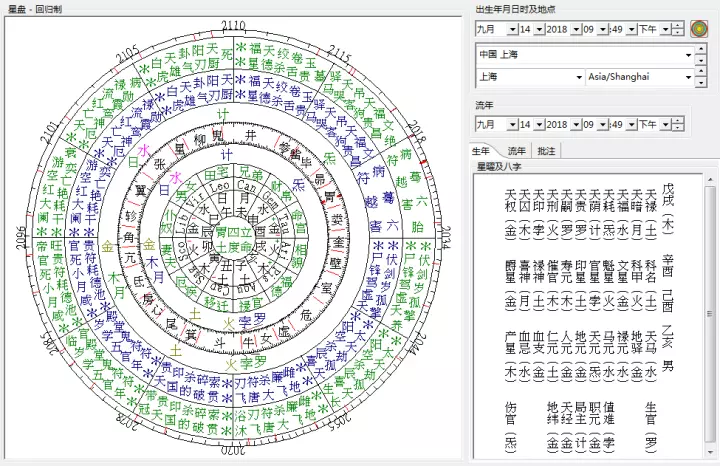
Task: Click the 星曜及八字 scrollbar thumb
Action: [710, 314]
